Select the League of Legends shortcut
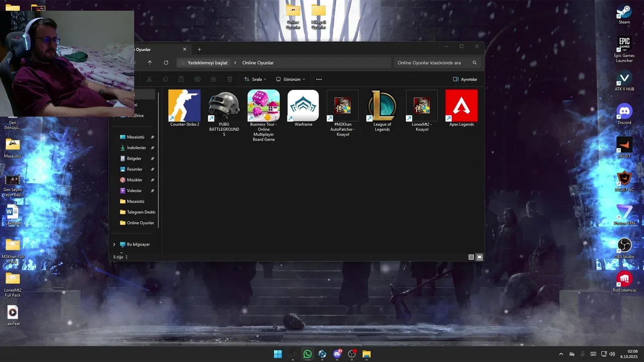The width and height of the screenshot is (644, 362). (382, 111)
